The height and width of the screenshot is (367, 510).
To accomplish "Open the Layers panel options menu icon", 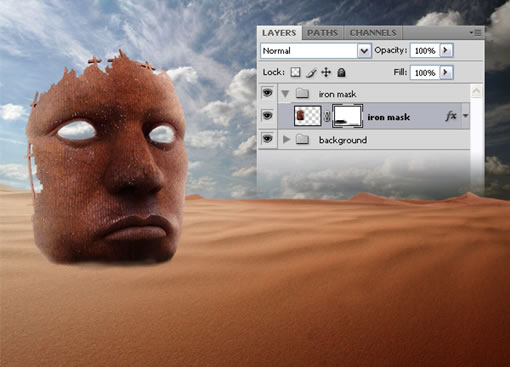I will [x=475, y=33].
